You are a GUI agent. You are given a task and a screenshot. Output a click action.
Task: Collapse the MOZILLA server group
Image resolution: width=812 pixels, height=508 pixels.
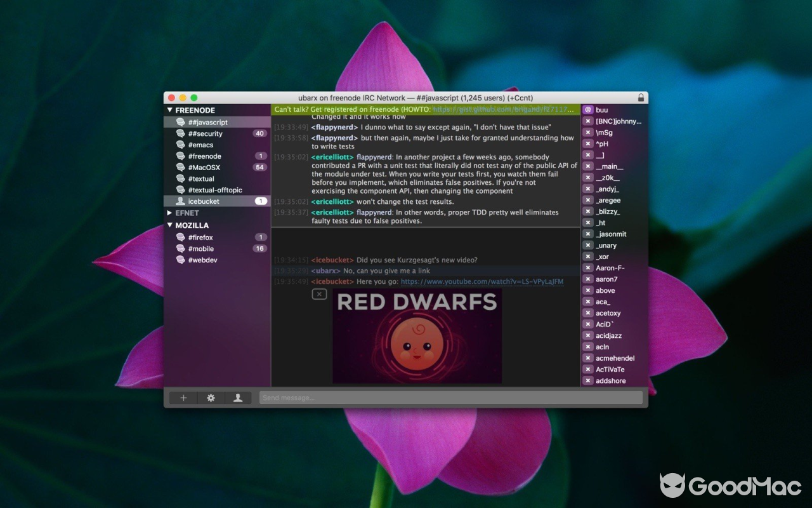tap(170, 225)
